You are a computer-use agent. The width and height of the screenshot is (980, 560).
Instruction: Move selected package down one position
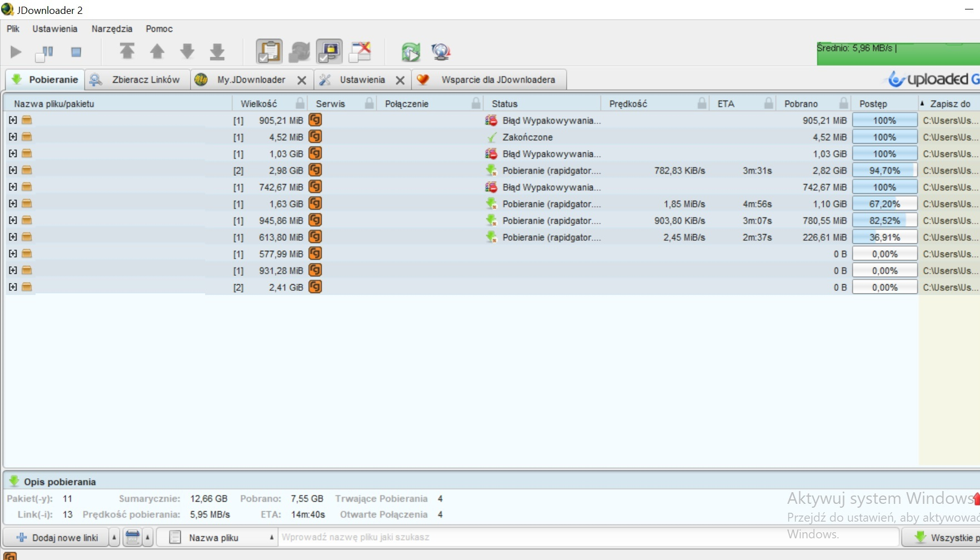coord(187,52)
